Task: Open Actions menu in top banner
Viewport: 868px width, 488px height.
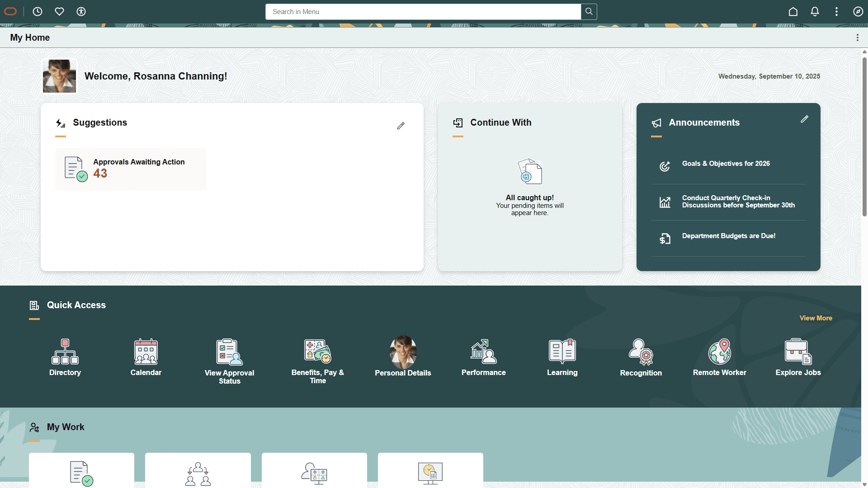Action: pyautogui.click(x=836, y=12)
